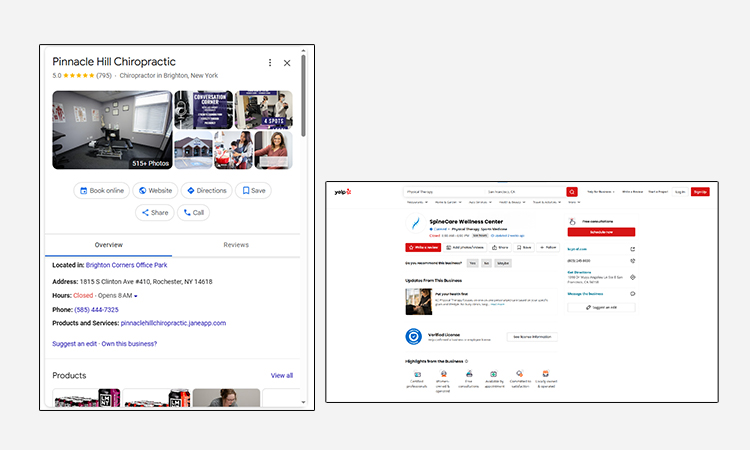
Task: Click the Follow button on Yelp
Action: [x=548, y=247]
